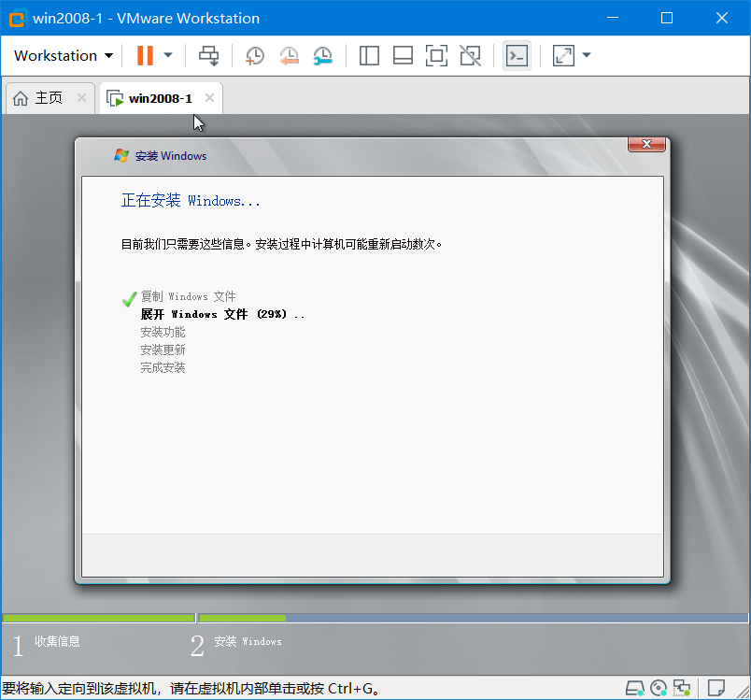Click the hard disk status icon

point(635,689)
